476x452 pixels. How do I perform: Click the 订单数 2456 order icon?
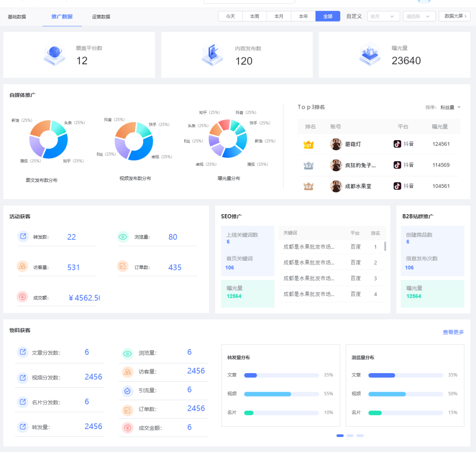[127, 410]
